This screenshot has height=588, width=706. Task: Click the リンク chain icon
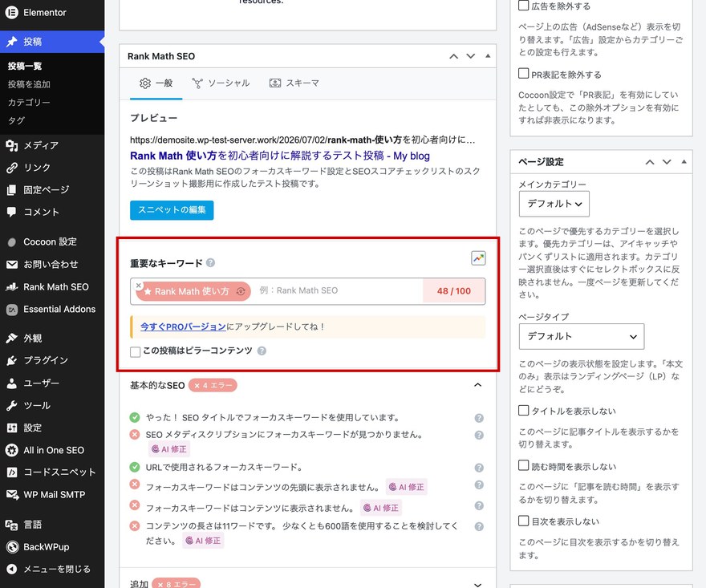tap(12, 168)
